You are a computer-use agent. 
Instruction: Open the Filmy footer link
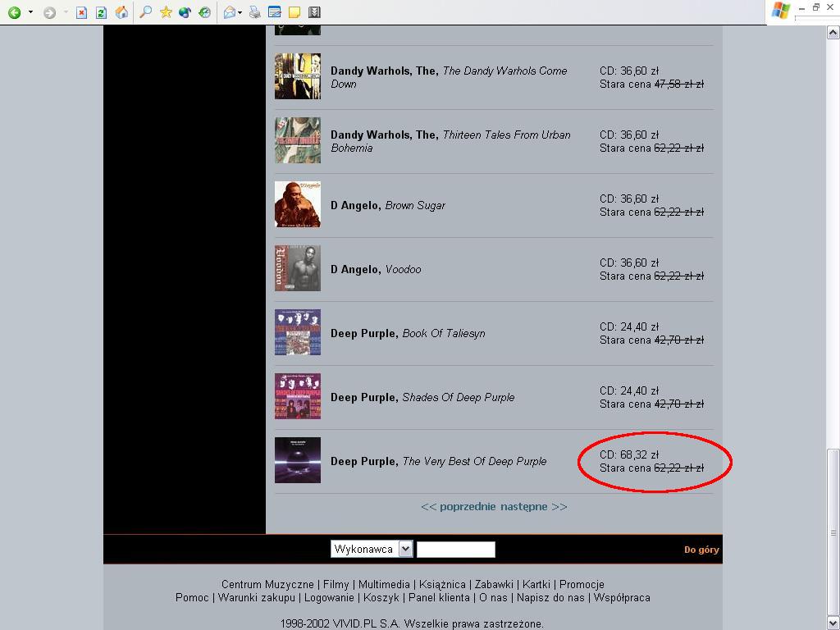336,584
